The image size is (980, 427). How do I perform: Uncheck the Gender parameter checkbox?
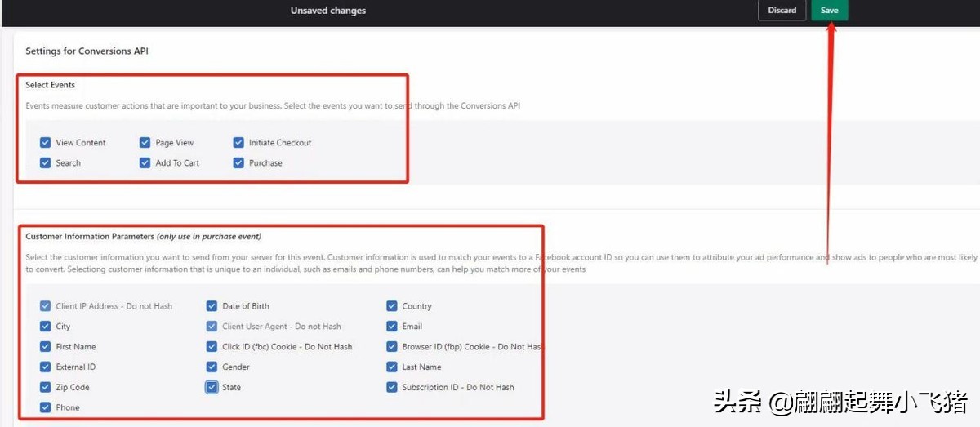[x=212, y=367]
